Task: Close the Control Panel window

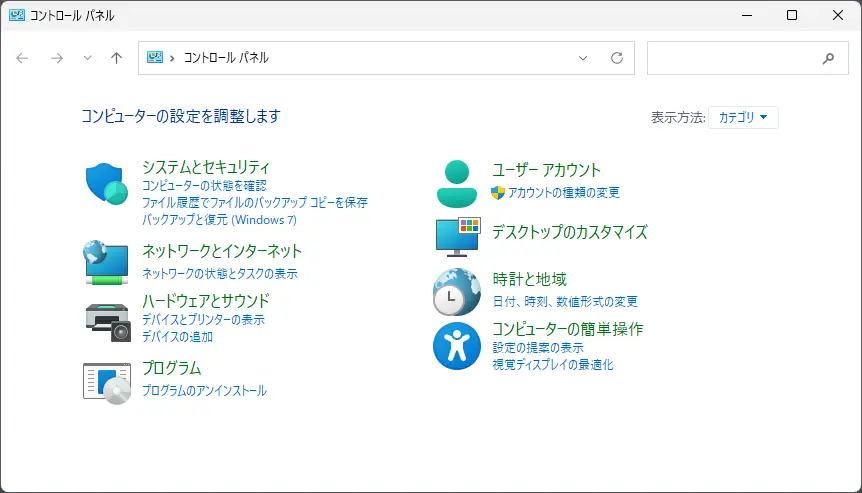Action: click(838, 15)
